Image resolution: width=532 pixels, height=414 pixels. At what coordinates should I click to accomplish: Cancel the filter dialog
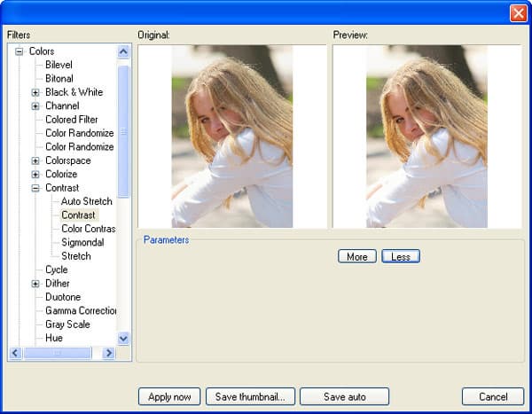point(493,396)
